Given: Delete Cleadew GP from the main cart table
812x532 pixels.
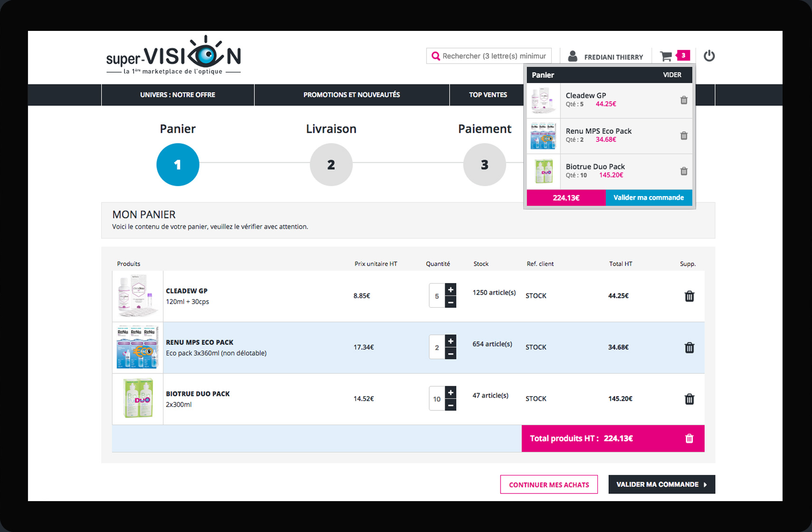Looking at the screenshot, I should point(689,296).
